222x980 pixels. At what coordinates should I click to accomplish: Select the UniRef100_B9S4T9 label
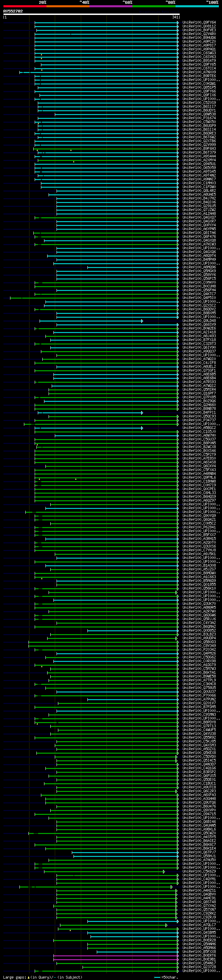(x=199, y=60)
